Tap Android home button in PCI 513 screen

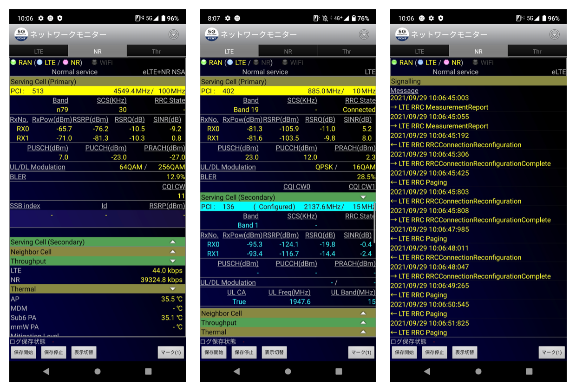pyautogui.click(x=98, y=372)
